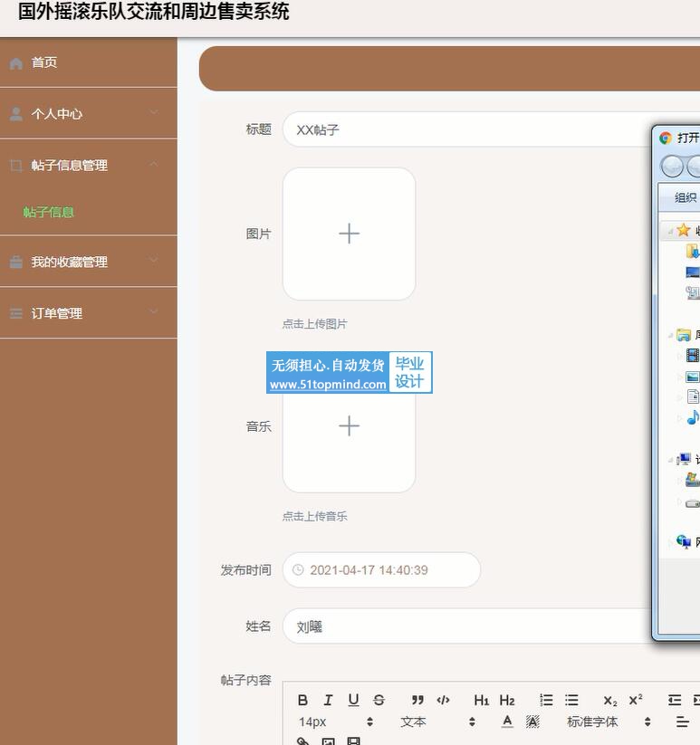Screen dimensions: 700x745
Task: Open 帖子信息管理 menu item
Action: pos(89,165)
